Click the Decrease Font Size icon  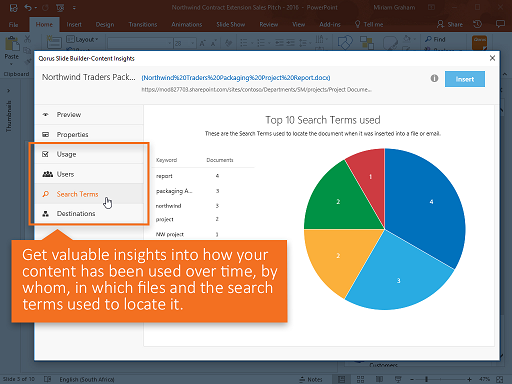pyautogui.click(x=214, y=43)
